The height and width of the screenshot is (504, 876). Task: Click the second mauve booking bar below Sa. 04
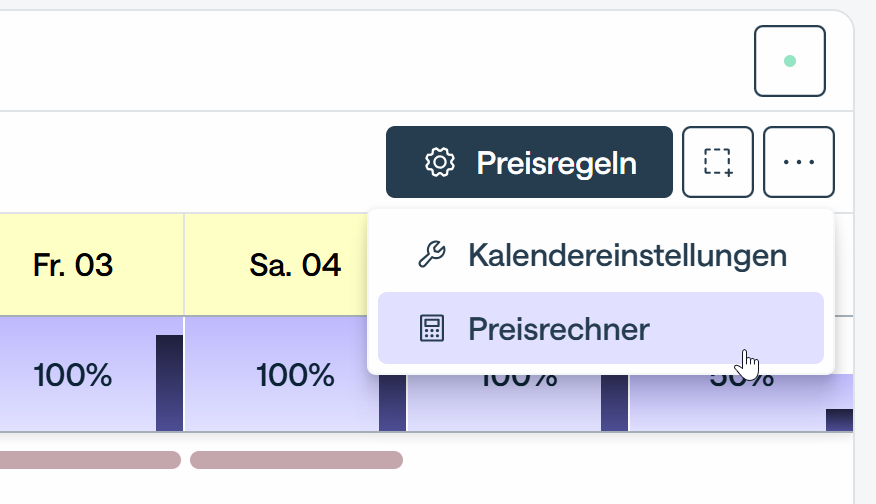296,460
